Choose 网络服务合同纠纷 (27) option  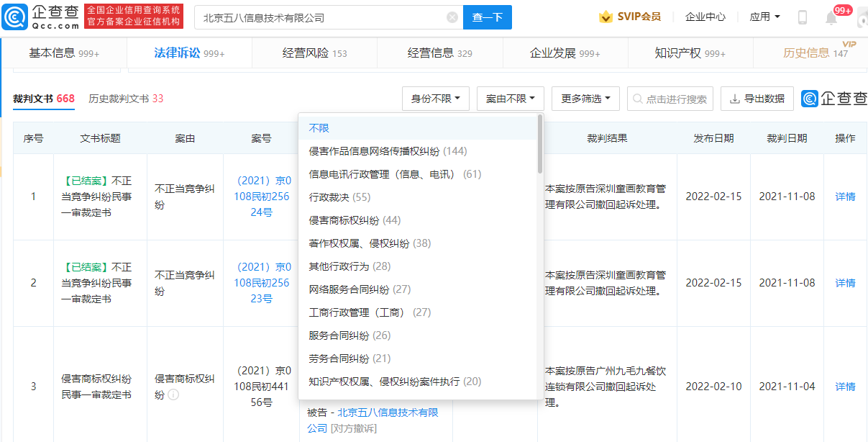click(x=418, y=289)
